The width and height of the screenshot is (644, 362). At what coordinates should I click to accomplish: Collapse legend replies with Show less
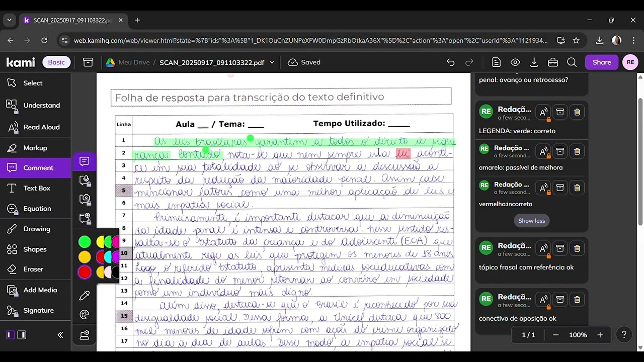pyautogui.click(x=532, y=221)
